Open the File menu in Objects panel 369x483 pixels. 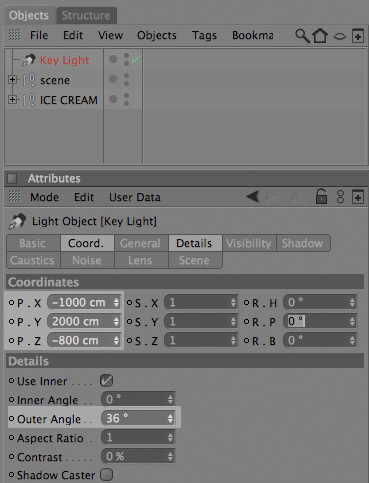[x=39, y=35]
